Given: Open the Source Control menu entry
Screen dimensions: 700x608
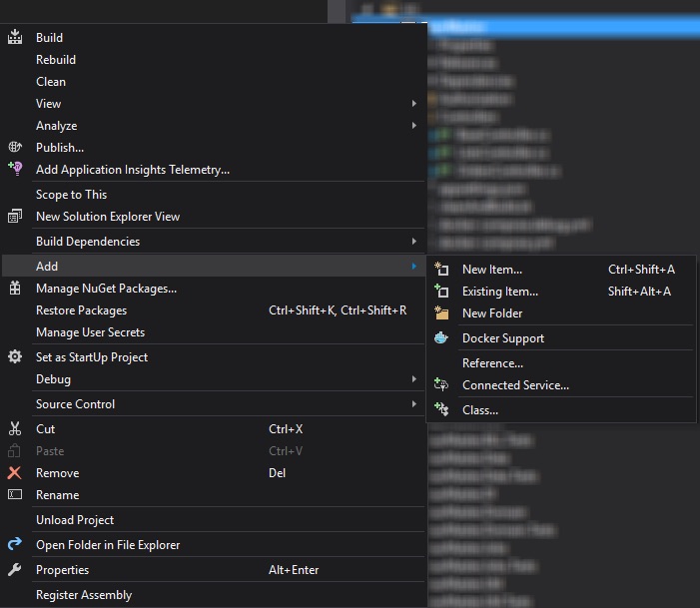Looking at the screenshot, I should (x=214, y=404).
